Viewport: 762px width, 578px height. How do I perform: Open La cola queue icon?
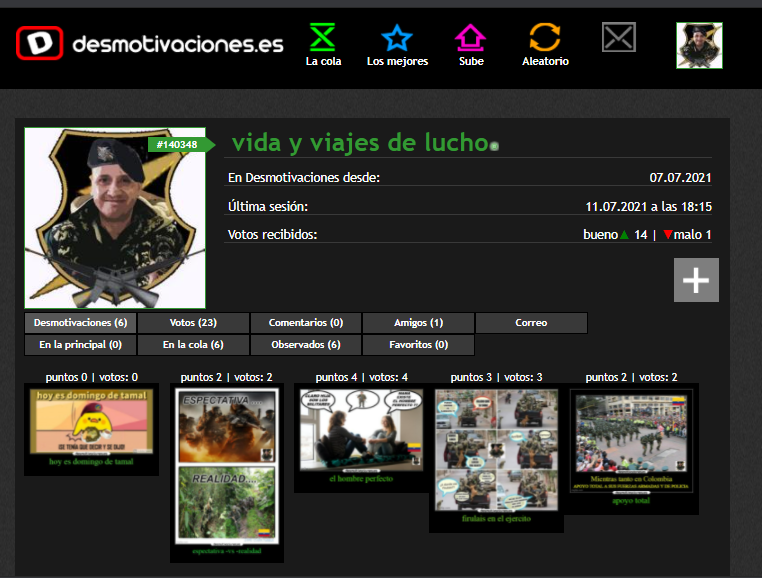323,40
